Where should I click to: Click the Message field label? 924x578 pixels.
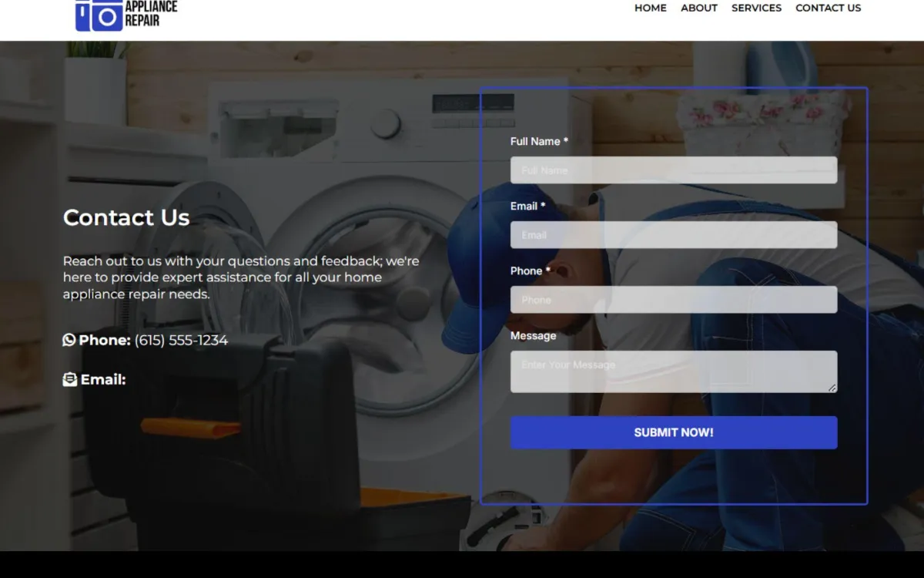pos(533,335)
